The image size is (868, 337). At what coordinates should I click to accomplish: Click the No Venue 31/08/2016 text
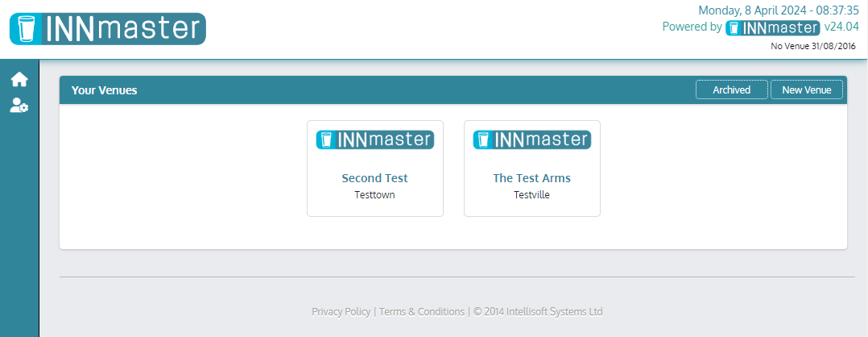point(813,47)
